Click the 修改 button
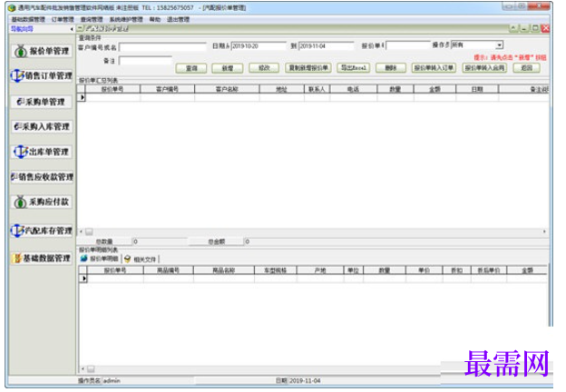The height and width of the screenshot is (392, 566). [264, 67]
